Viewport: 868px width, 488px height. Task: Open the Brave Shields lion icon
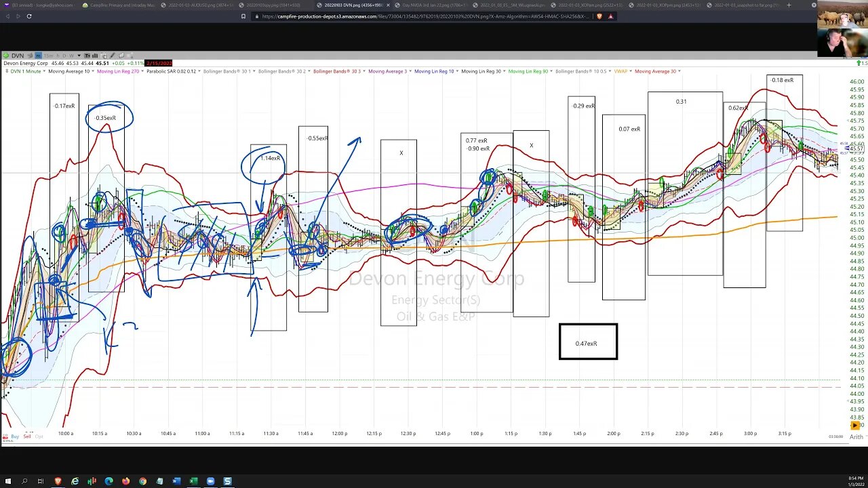click(599, 16)
